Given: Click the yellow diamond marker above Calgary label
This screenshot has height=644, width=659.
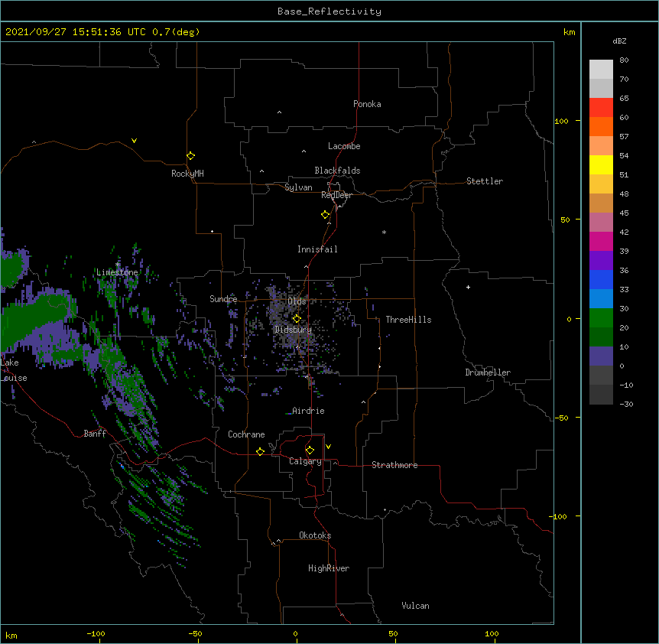Looking at the screenshot, I should point(310,450).
